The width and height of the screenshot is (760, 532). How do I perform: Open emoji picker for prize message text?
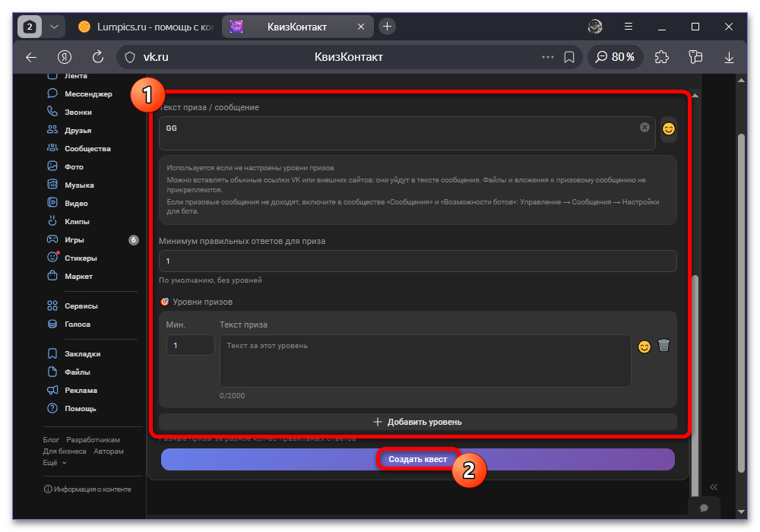click(668, 129)
